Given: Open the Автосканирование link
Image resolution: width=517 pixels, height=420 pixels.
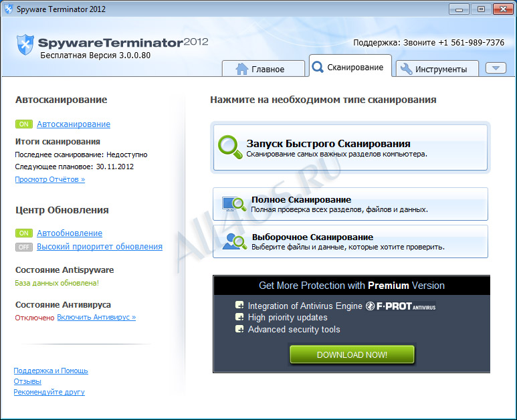Looking at the screenshot, I should [x=74, y=124].
